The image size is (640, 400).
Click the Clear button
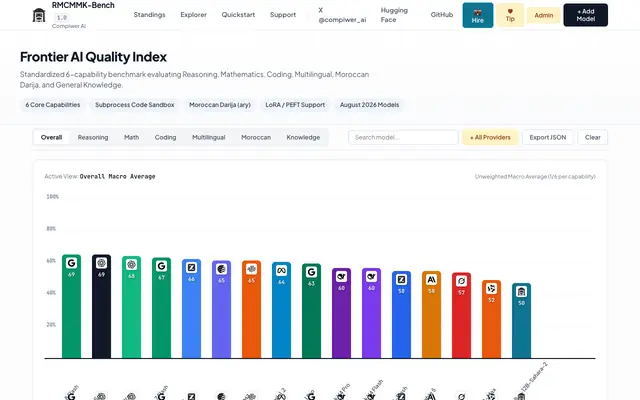pos(593,138)
